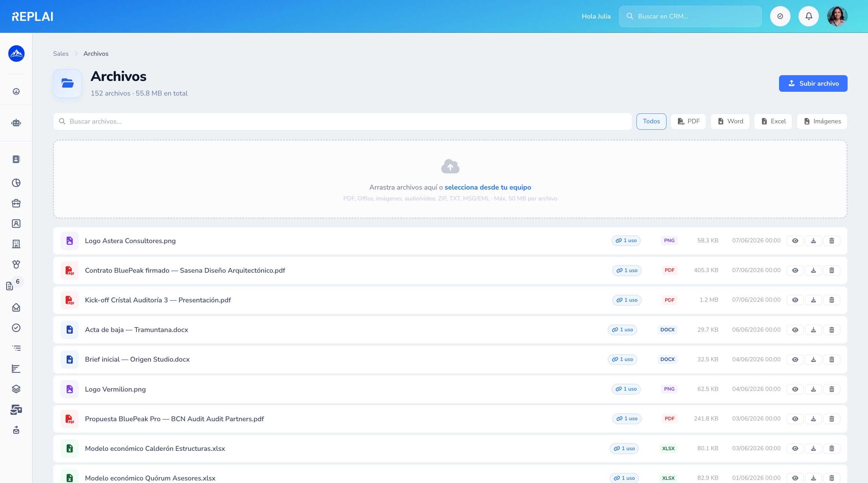Preview Acta de baja Tramuntana.docx
This screenshot has width=868, height=483.
coord(795,330)
